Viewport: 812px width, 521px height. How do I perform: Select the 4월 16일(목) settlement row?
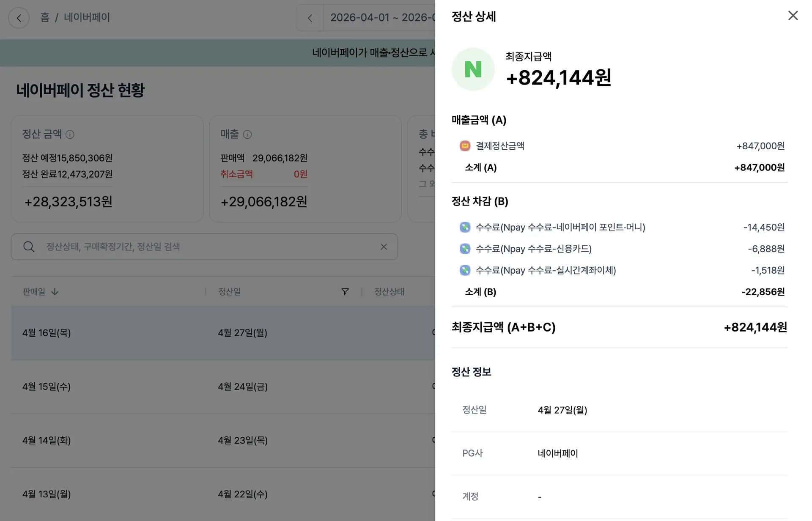click(x=223, y=333)
